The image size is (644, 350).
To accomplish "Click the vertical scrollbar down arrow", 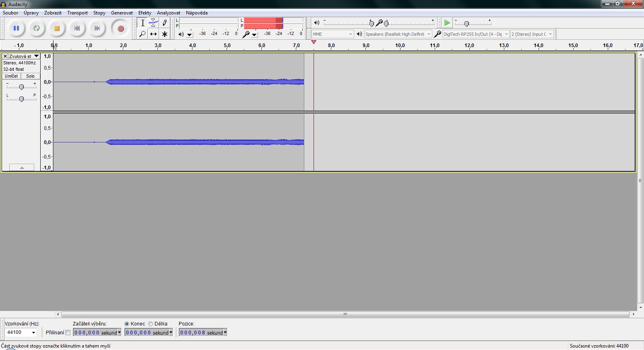I will coord(640,308).
